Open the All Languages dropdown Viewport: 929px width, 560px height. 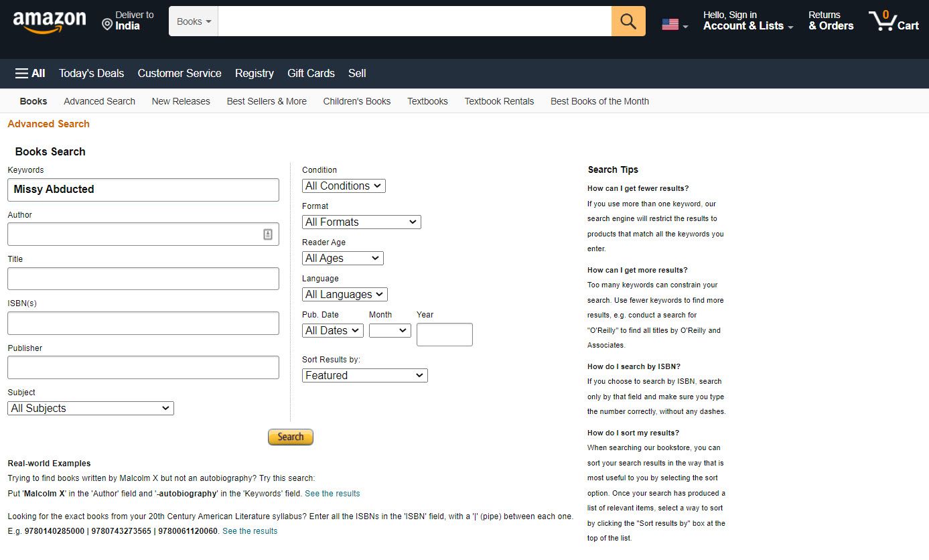point(344,294)
